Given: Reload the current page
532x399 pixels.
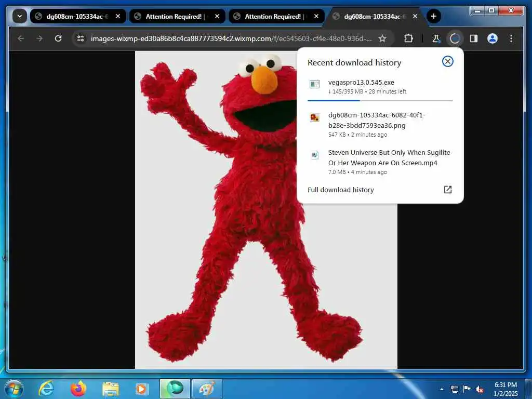Looking at the screenshot, I should click(58, 38).
